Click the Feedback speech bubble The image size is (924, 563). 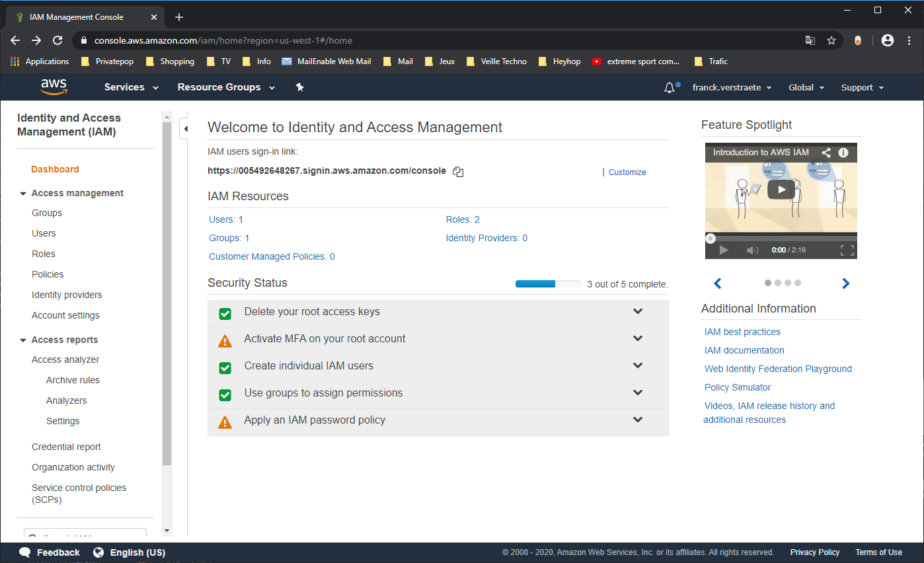pos(25,552)
